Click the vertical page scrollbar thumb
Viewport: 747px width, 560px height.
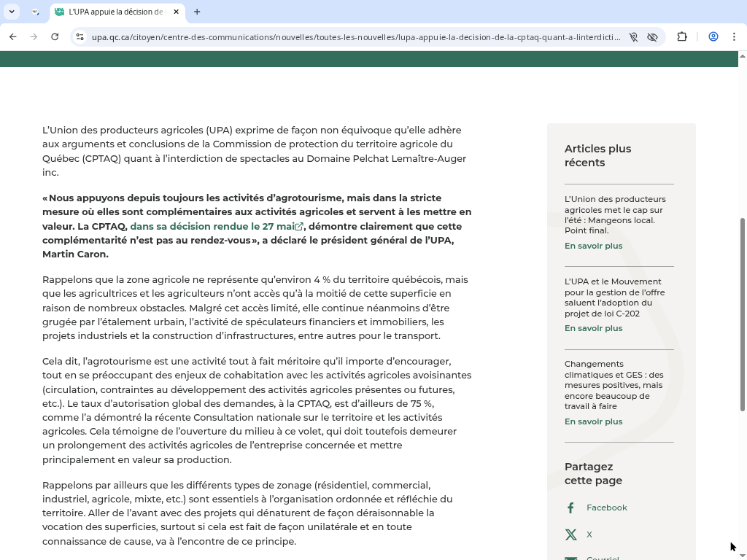tap(743, 314)
